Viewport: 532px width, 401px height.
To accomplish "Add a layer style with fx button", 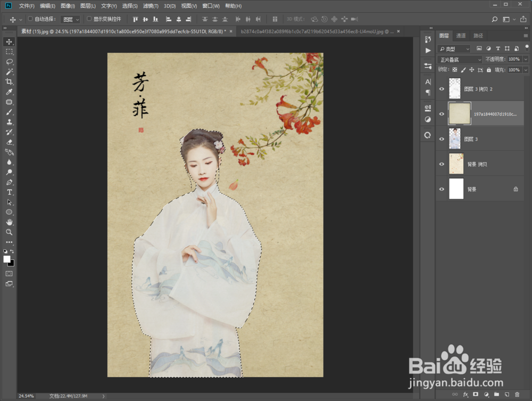I will pos(465,394).
